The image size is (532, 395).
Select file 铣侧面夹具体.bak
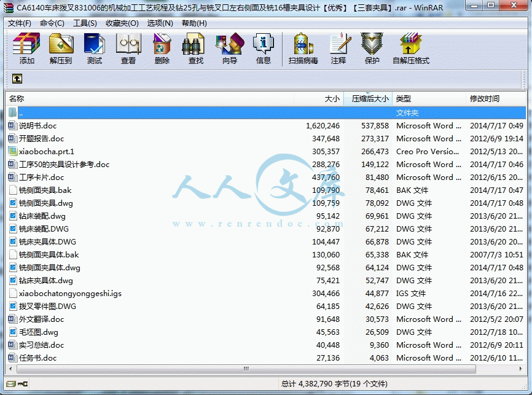(49, 254)
